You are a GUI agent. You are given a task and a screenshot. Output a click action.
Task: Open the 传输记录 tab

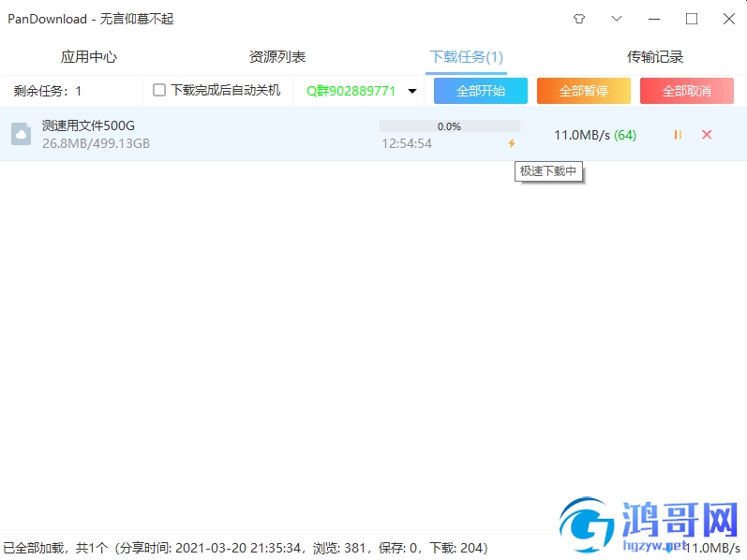(x=654, y=57)
